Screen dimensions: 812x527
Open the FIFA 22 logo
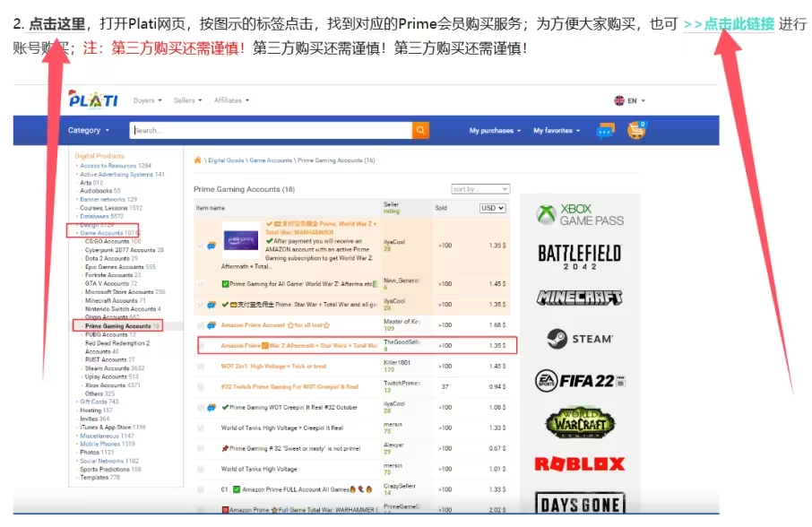coord(580,382)
